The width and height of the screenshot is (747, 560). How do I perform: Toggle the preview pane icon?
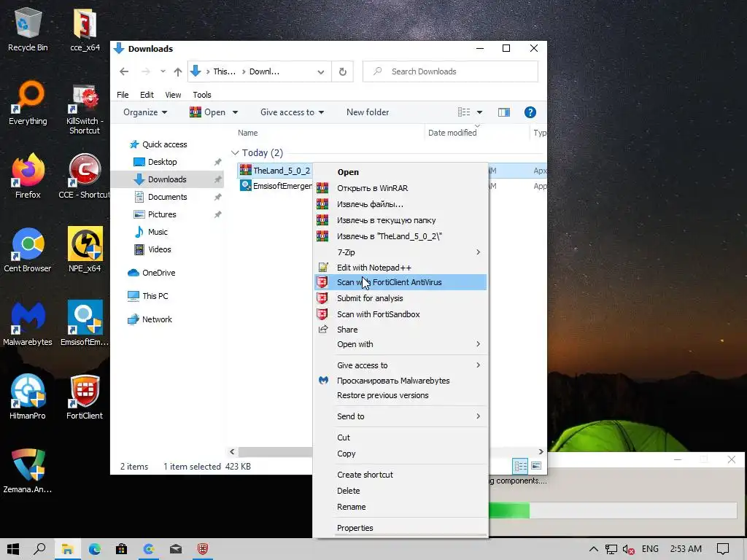pyautogui.click(x=504, y=112)
